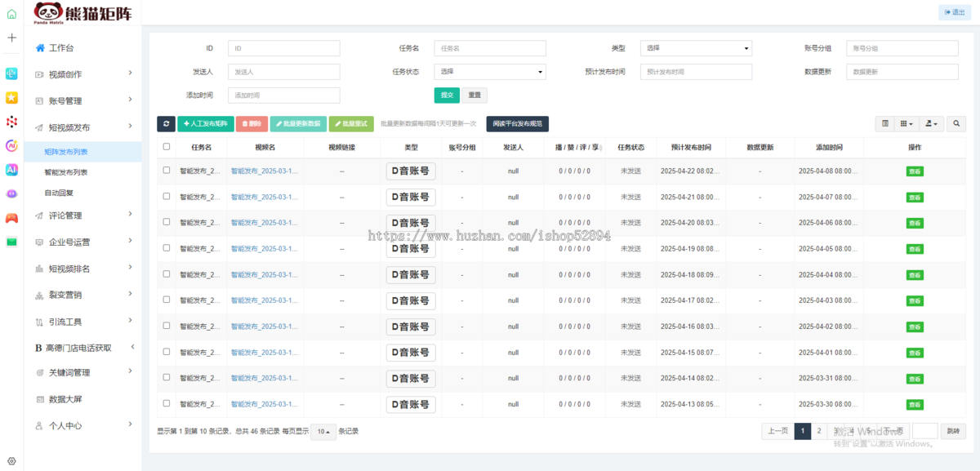The height and width of the screenshot is (471, 980).
Task: Click the ID input field
Action: coord(284,48)
